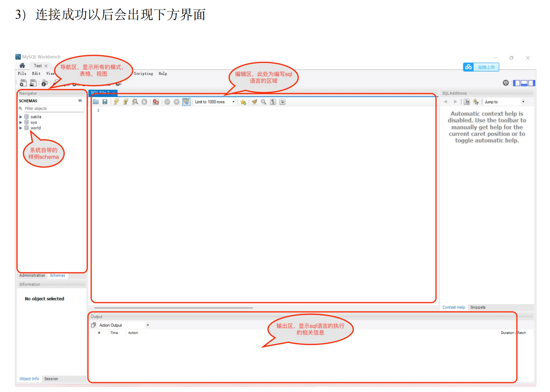The width and height of the screenshot is (550, 392).
Task: Select the sys schema row
Action: coord(34,122)
